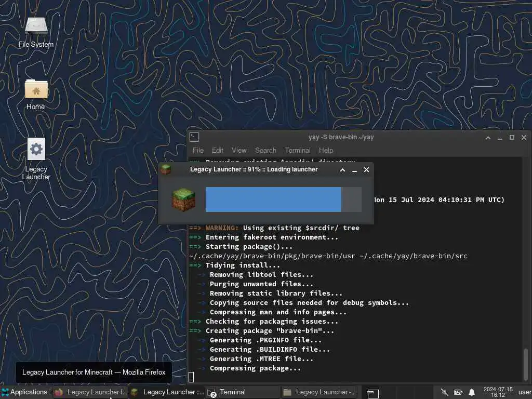Roll up the yay terminal window
Screen dimensions: 532x399
coord(488,138)
